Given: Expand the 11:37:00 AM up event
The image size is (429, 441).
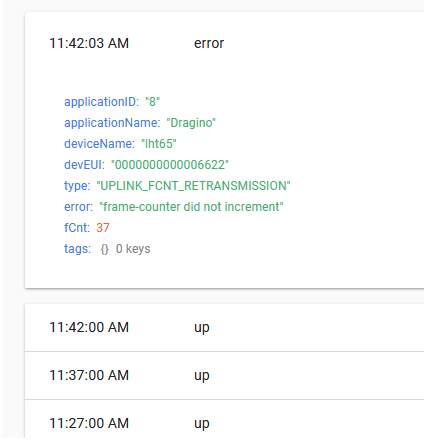Looking at the screenshot, I should click(x=224, y=375).
